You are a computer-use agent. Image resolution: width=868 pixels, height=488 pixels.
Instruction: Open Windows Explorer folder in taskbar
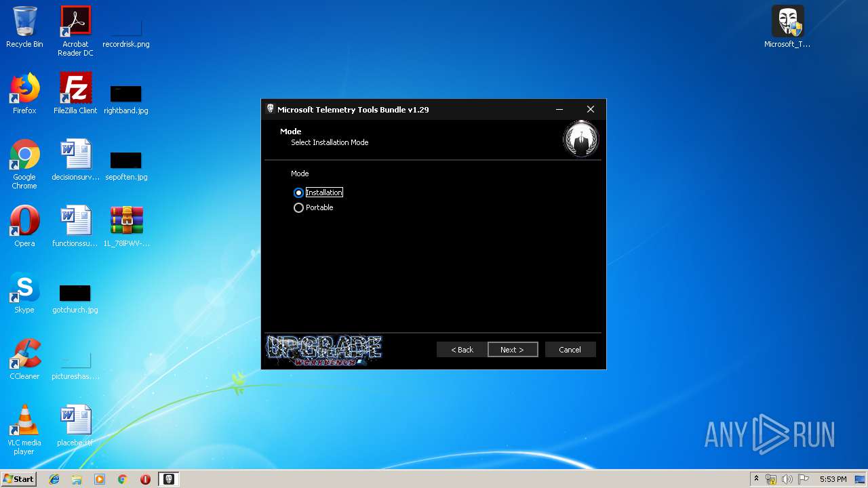[x=77, y=479]
